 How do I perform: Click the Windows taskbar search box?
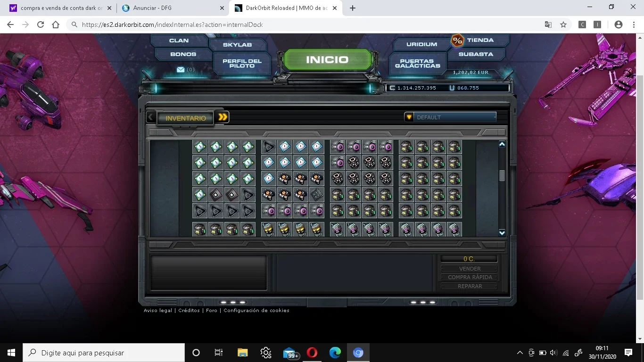(x=104, y=353)
